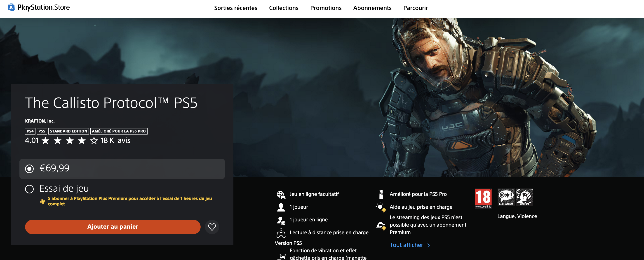
Task: Select the 'Essai de jeu' option
Action: (x=29, y=189)
